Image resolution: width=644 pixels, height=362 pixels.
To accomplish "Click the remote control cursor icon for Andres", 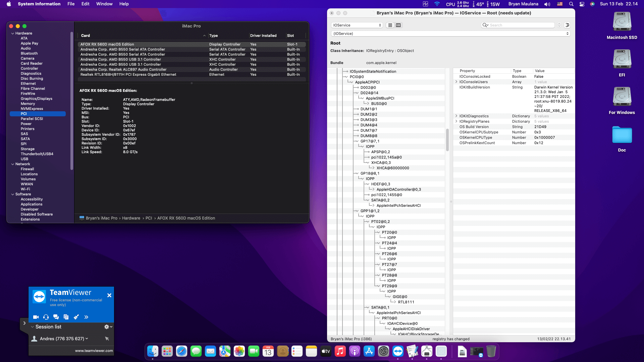I will pyautogui.click(x=107, y=339).
